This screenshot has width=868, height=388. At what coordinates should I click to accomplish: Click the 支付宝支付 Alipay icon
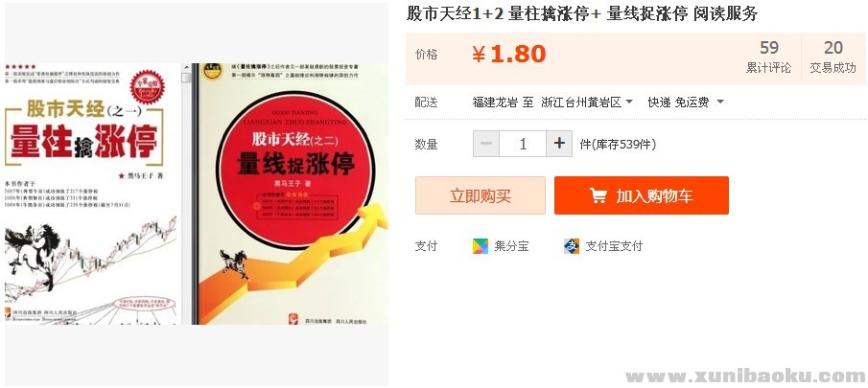[572, 246]
